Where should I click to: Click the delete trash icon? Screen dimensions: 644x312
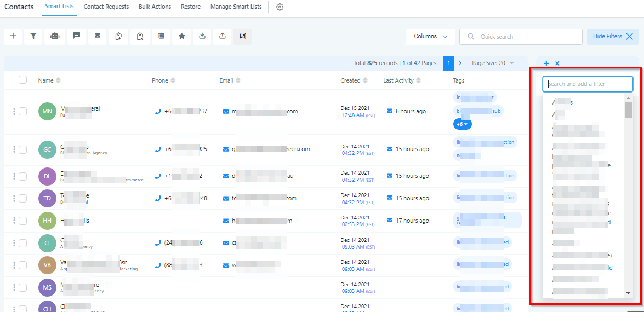(161, 36)
